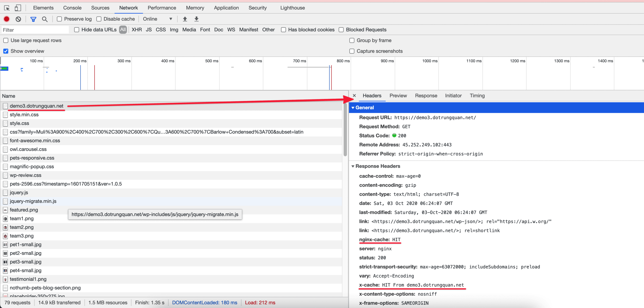Check the Disable cache option
Viewport: 644px width, 308px height.
99,19
